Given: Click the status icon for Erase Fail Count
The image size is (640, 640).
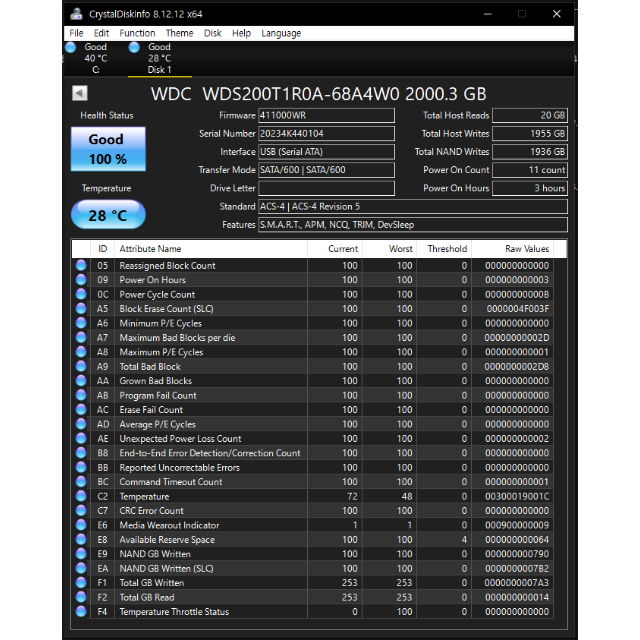Looking at the screenshot, I should click(81, 409).
